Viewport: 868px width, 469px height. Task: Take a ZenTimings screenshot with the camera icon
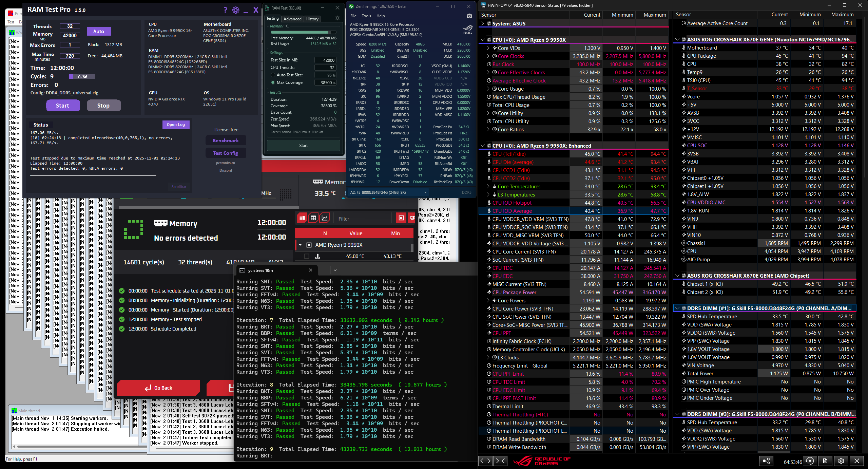(x=469, y=16)
